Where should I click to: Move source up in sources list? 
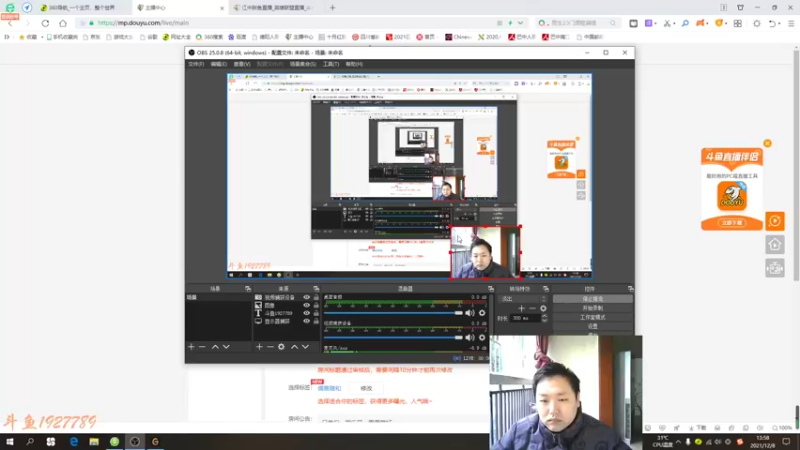(x=294, y=347)
